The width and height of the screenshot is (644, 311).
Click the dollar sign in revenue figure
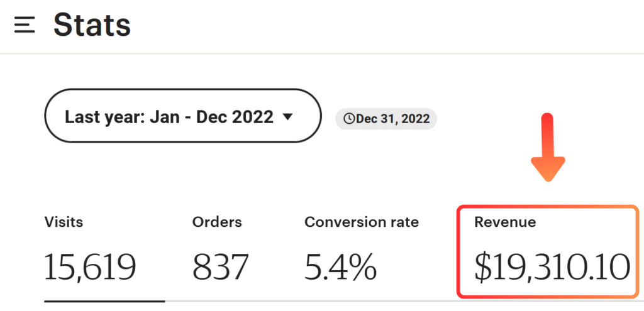[x=483, y=266]
